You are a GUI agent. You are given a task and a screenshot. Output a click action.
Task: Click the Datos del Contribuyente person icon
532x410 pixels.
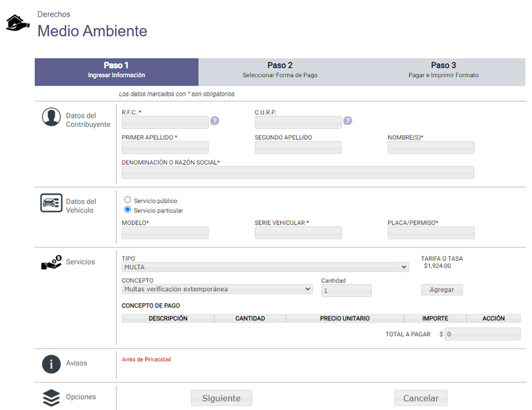coord(51,117)
